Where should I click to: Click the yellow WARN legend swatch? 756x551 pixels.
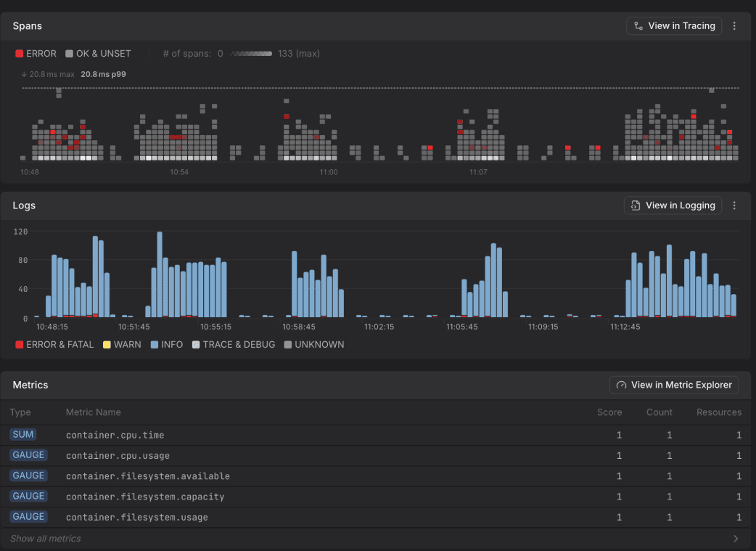click(x=107, y=345)
